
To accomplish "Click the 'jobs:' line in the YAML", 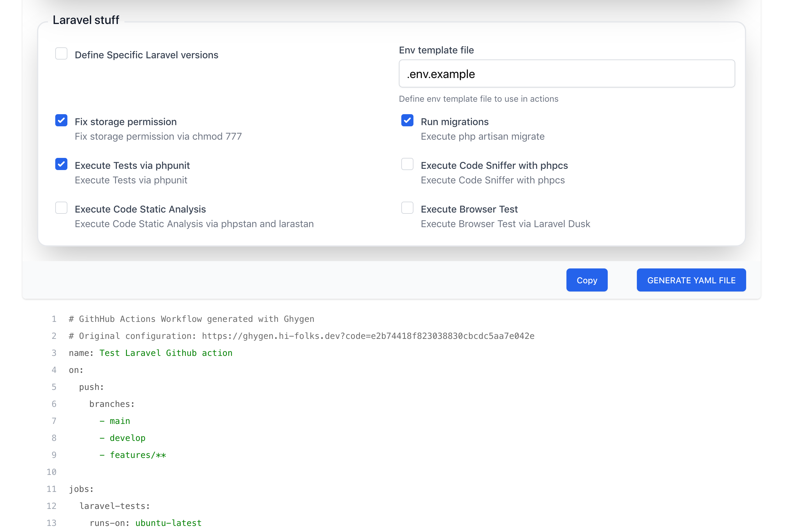I will point(81,489).
